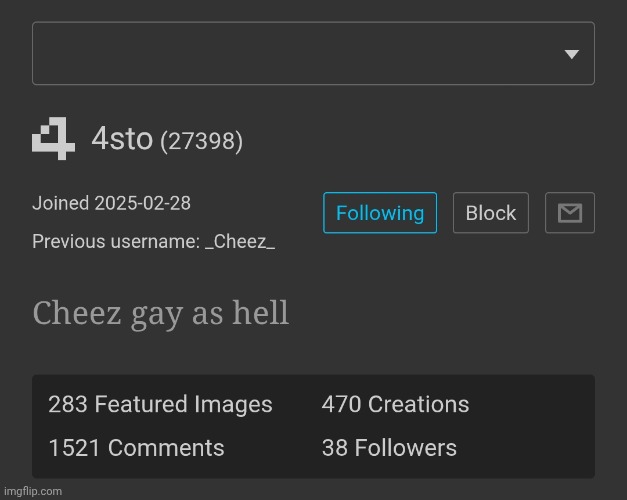
Task: Open the dropdown arrow at top
Action: coord(572,54)
